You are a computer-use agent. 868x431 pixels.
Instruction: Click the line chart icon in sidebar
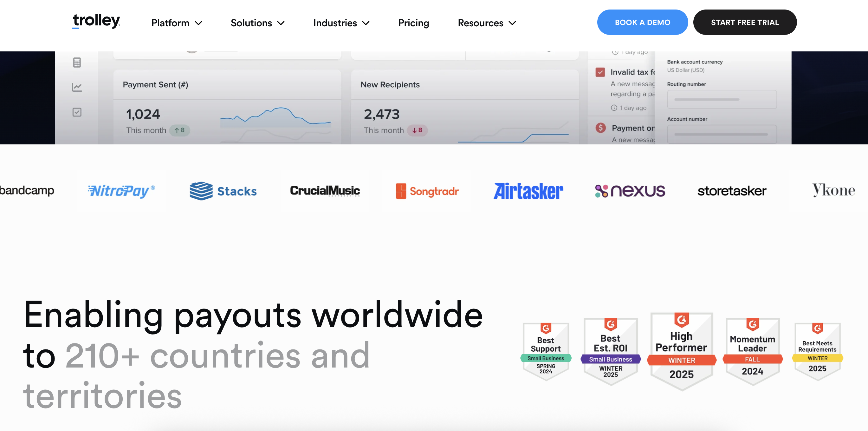pyautogui.click(x=77, y=87)
